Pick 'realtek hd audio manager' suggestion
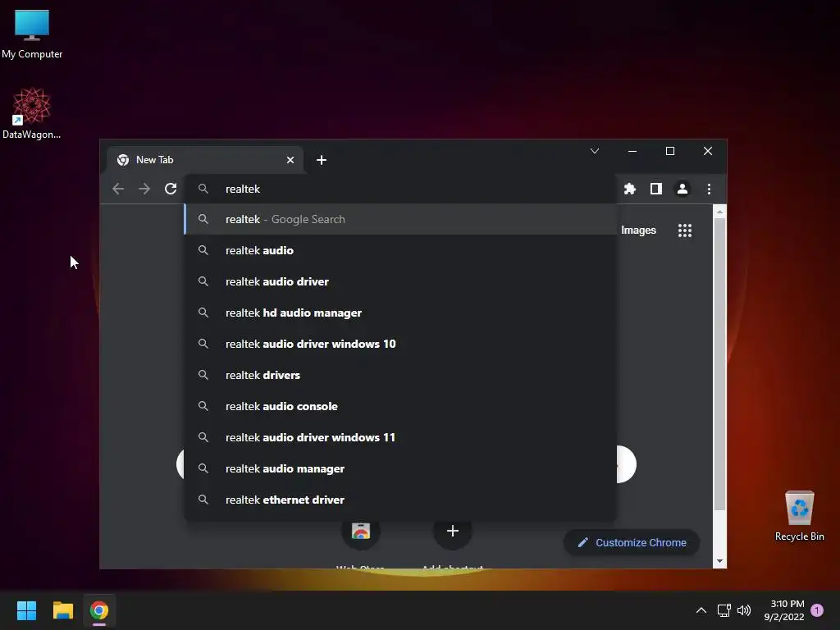Screen dimensions: 840x630 [x=399, y=313]
